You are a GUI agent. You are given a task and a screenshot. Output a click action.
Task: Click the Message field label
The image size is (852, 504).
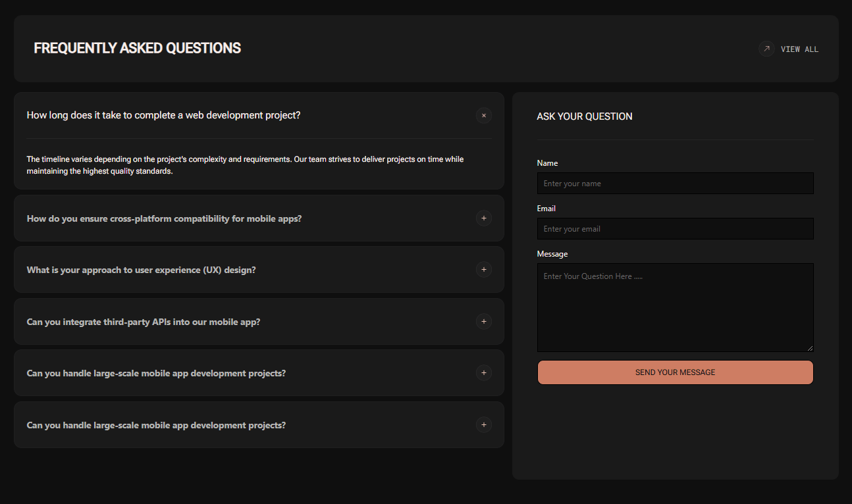(552, 254)
